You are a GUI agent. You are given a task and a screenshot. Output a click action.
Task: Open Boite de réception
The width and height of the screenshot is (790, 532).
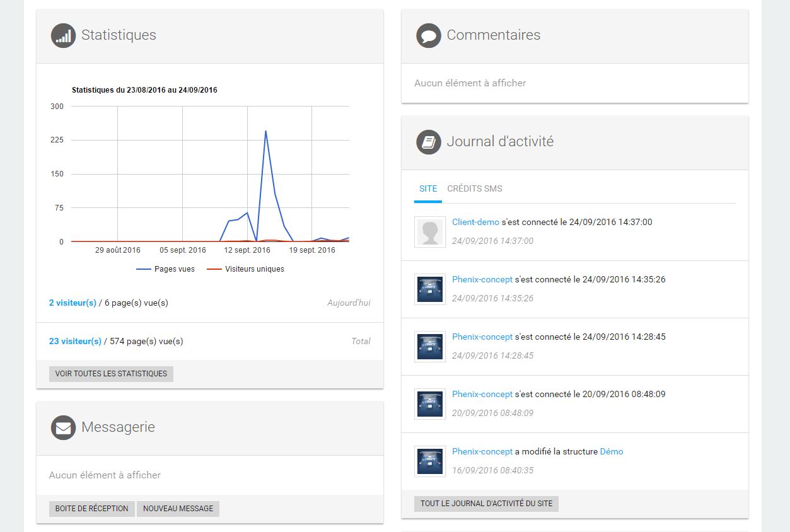92,509
